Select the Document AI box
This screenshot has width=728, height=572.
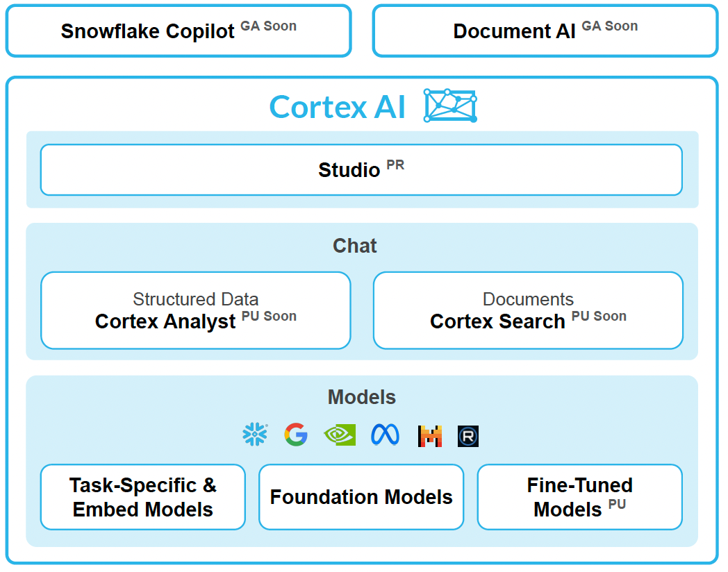[x=545, y=31]
